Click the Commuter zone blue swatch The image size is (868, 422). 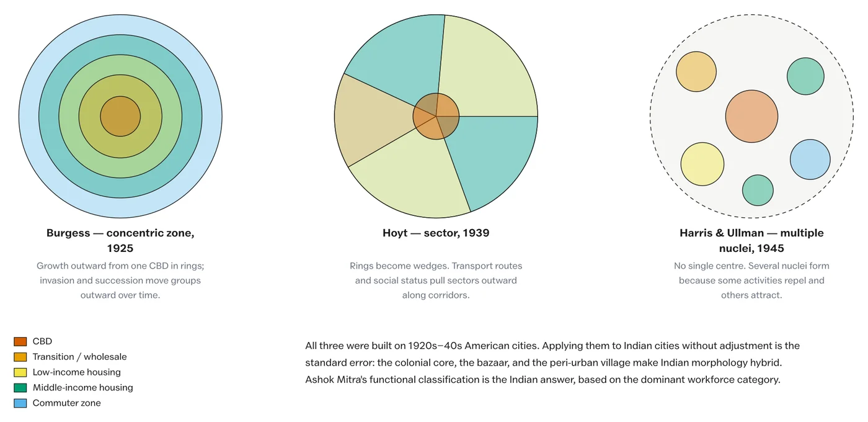20,403
